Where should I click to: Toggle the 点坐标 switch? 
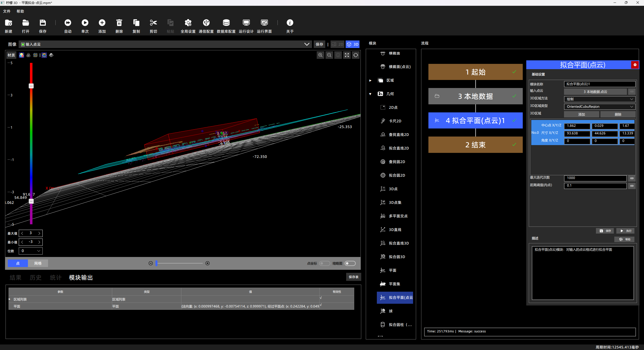point(325,263)
